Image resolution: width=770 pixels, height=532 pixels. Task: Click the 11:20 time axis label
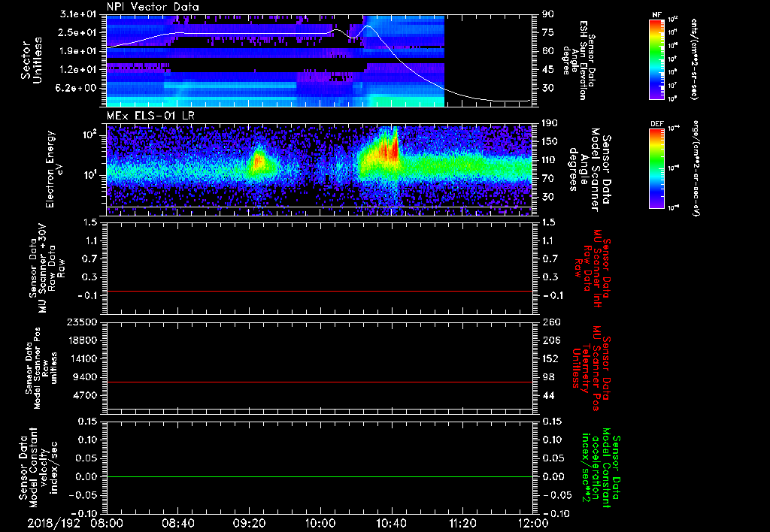pyautogui.click(x=462, y=523)
